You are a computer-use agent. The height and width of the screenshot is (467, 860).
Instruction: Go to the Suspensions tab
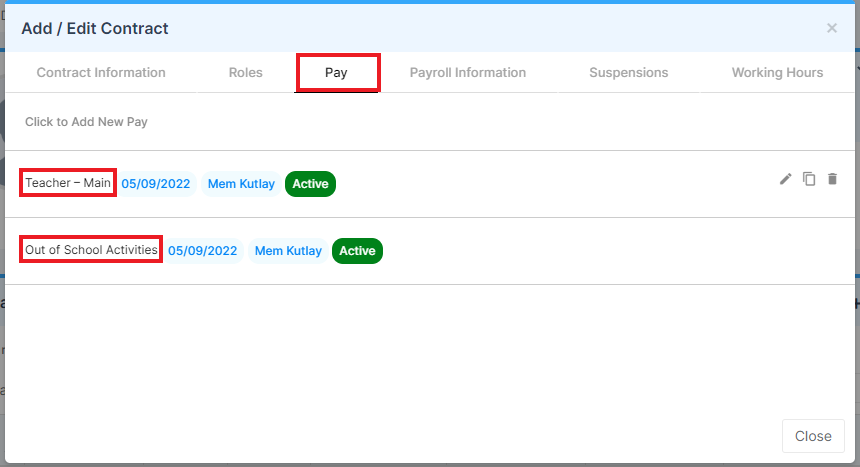pos(629,72)
